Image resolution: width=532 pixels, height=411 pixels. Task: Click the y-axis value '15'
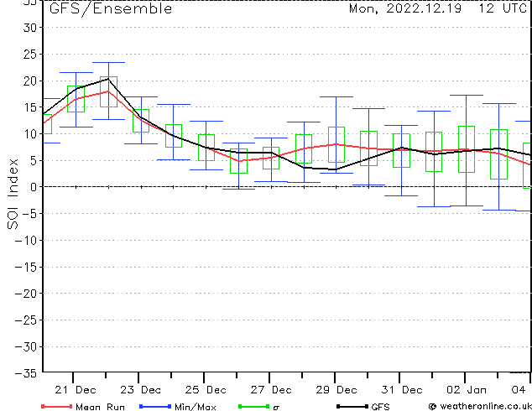29,107
